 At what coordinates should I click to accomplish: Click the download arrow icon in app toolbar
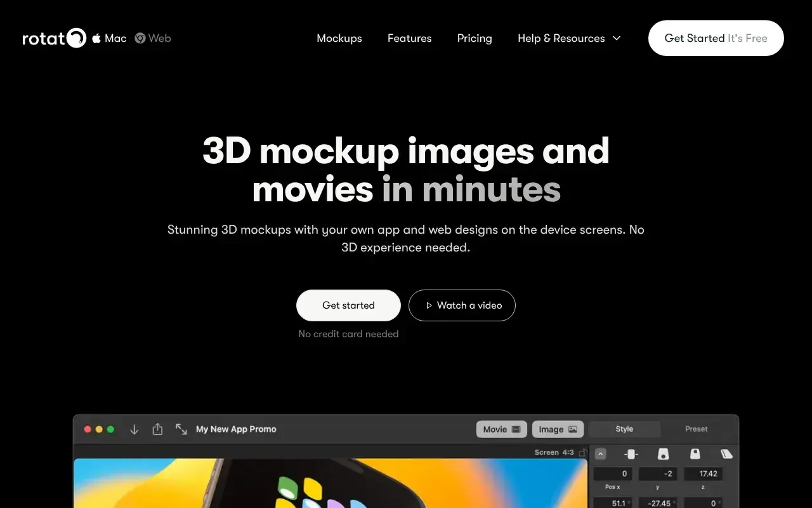(x=134, y=429)
